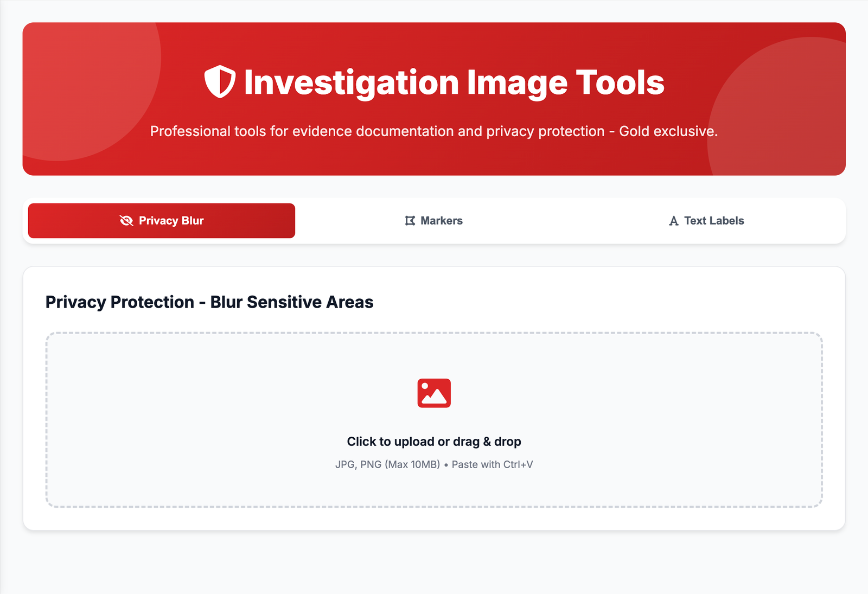The width and height of the screenshot is (868, 594).
Task: Click the red image icon in upload area
Action: pos(434,394)
